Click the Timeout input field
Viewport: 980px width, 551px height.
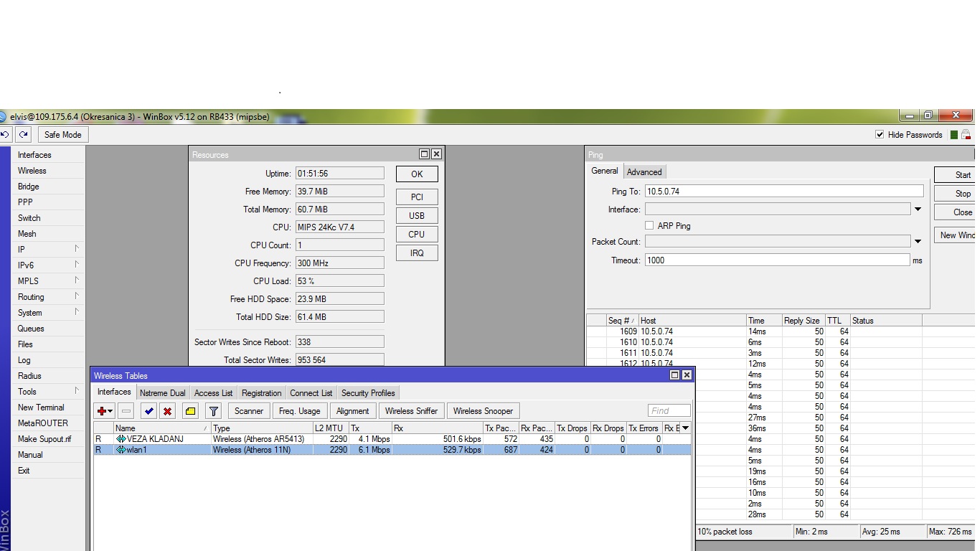(777, 260)
